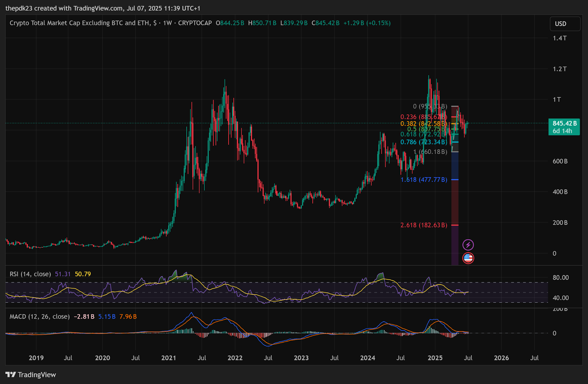Click the 2025 time axis label
This screenshot has height=384, width=588.
[x=435, y=358]
